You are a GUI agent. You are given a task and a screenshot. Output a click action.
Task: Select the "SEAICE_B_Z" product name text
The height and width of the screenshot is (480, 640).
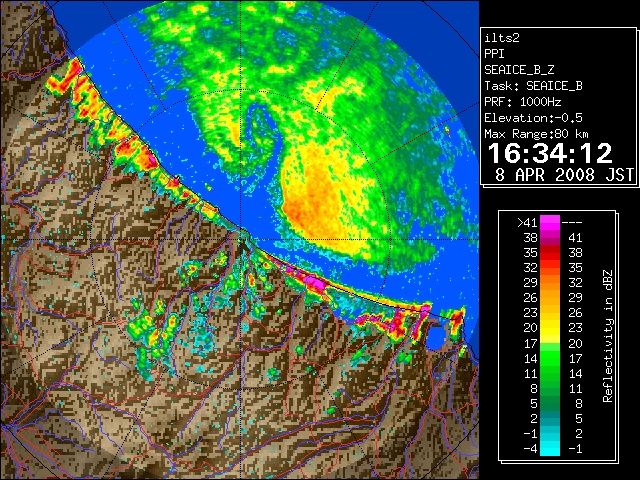coord(519,70)
